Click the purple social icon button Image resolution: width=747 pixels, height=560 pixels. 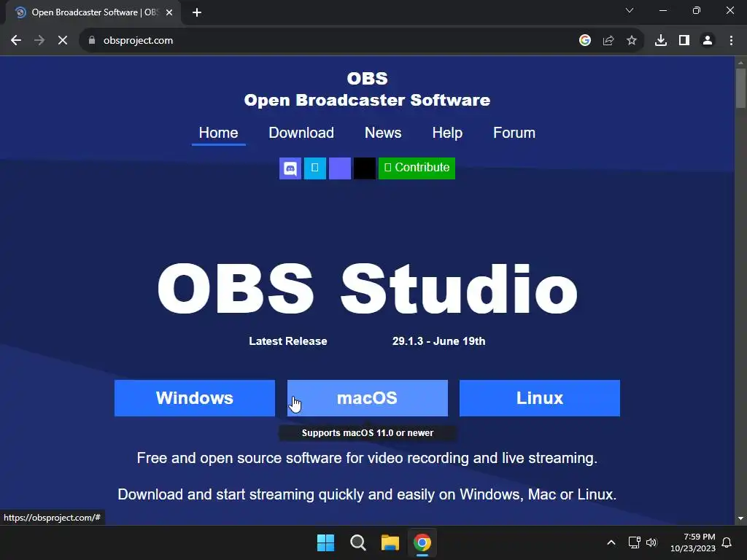(x=340, y=168)
